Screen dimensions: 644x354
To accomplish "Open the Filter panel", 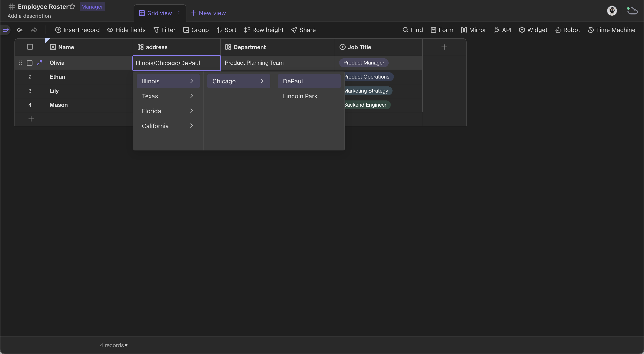I will (x=164, y=30).
